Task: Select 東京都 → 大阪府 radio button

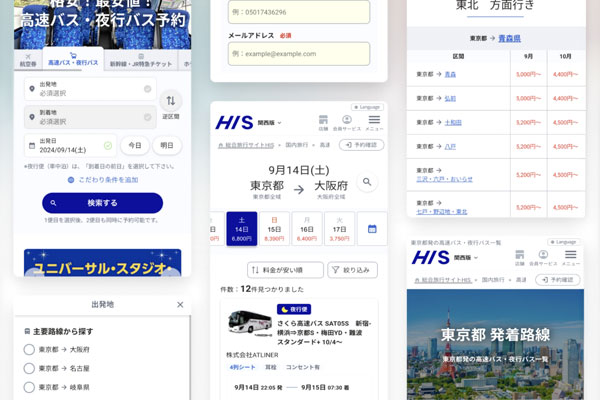Action: [29, 349]
